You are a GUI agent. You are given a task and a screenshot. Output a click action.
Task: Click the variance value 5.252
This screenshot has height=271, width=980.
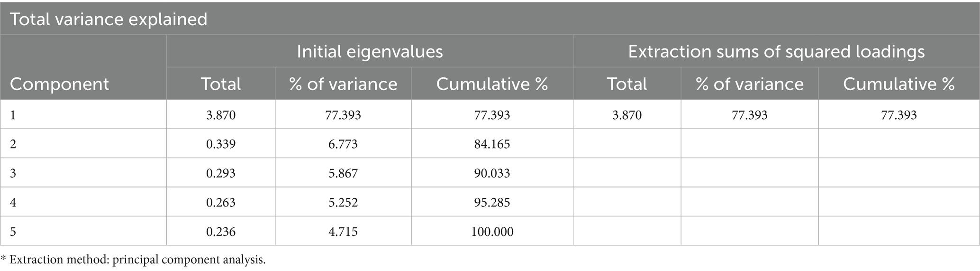click(343, 203)
